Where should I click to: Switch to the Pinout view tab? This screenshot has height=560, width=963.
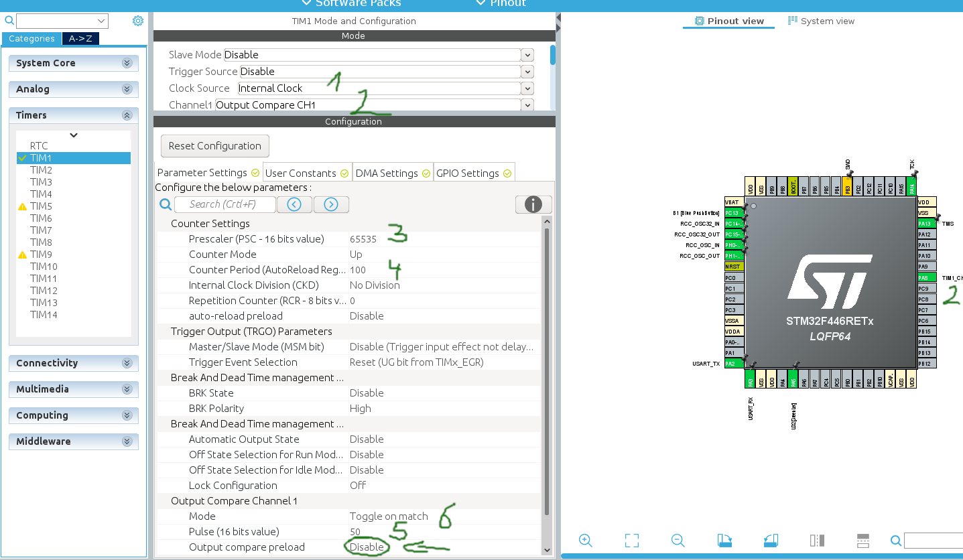click(729, 21)
